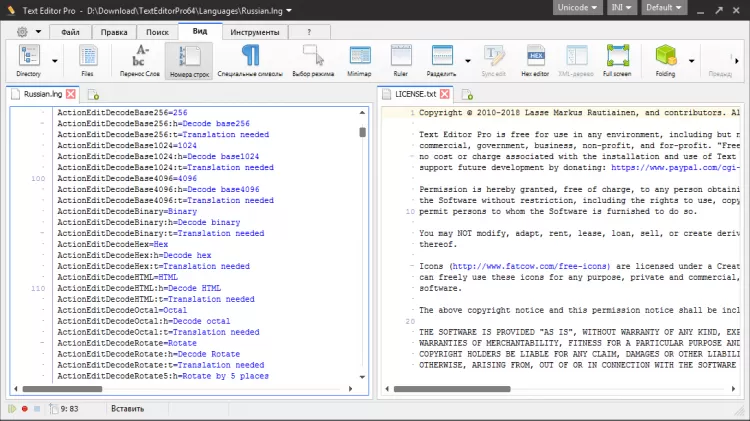Open the paypal.com donation link
The image size is (750, 421).
tap(675, 167)
